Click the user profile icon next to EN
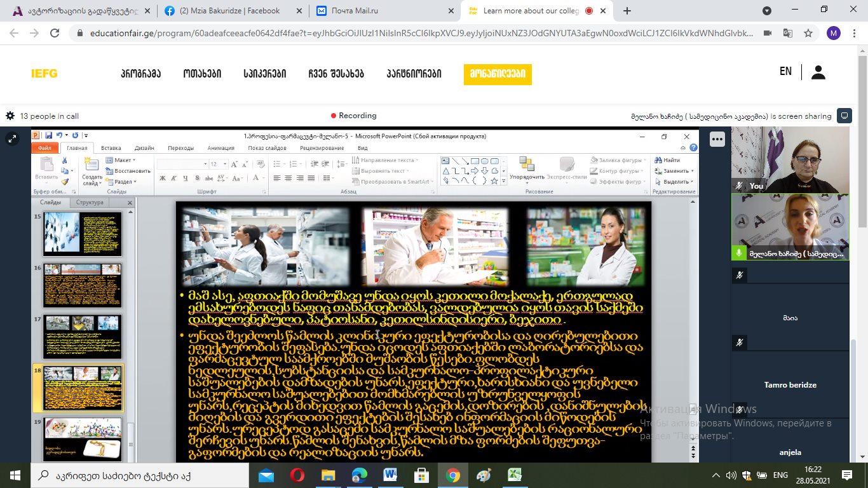The height and width of the screenshot is (488, 868). point(818,72)
